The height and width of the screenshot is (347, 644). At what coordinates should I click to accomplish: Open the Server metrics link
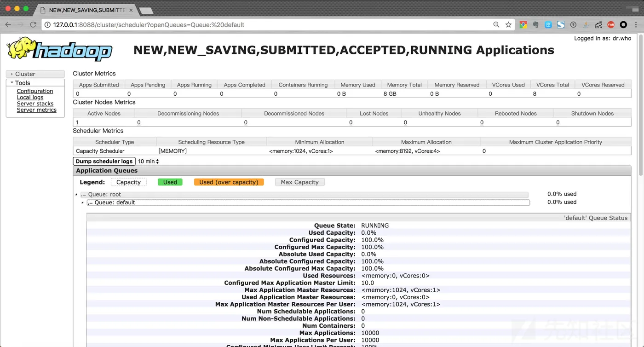(37, 110)
